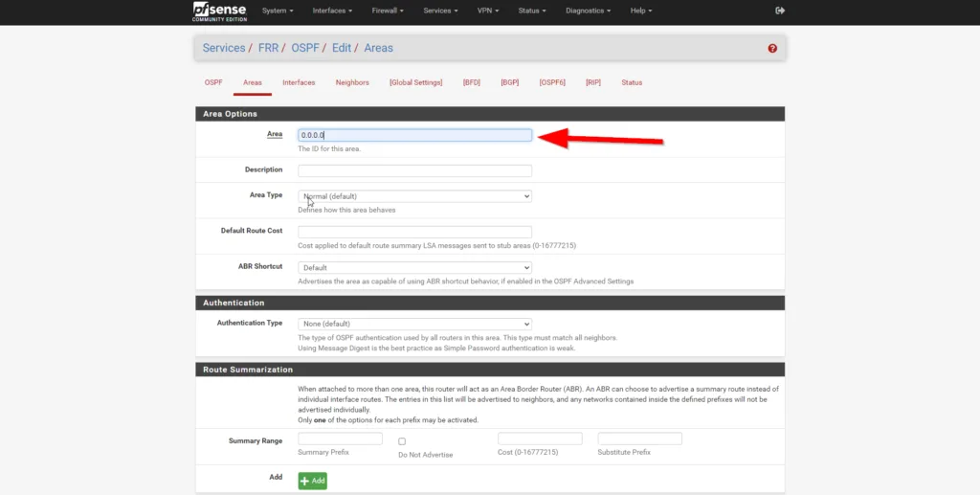Screen dimensions: 980x495
Task: Click the Services breadcrumb link
Action: 224,48
